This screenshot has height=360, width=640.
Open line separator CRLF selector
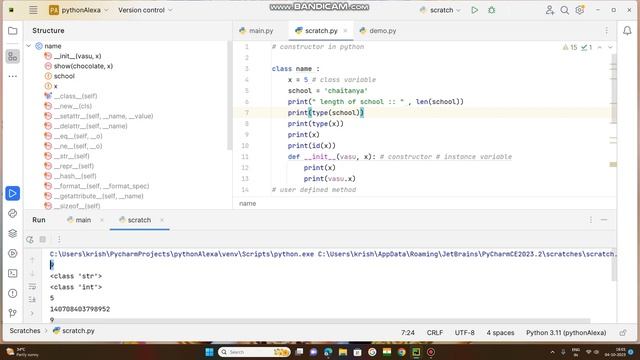(435, 333)
